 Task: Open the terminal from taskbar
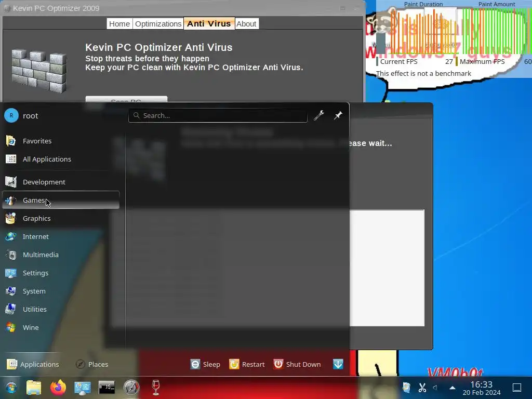pyautogui.click(x=107, y=387)
